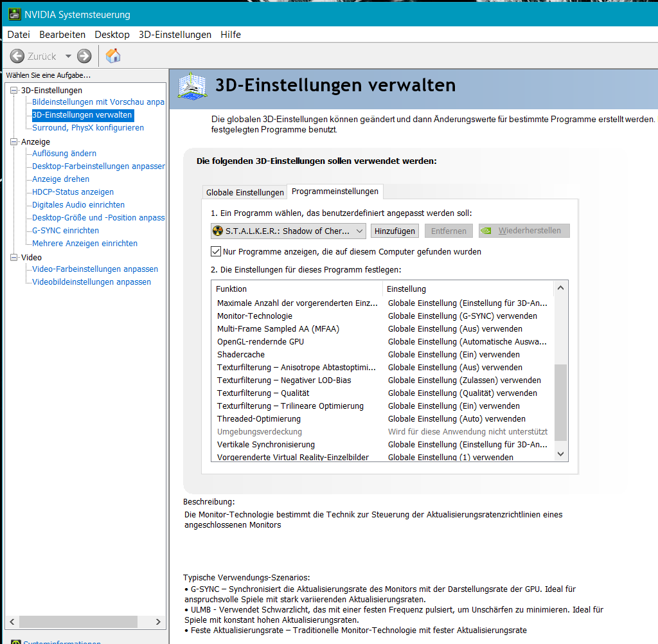
Task: Select Texturfilterung – Anisotrope Abtastoptimierung row
Action: pyautogui.click(x=382, y=368)
